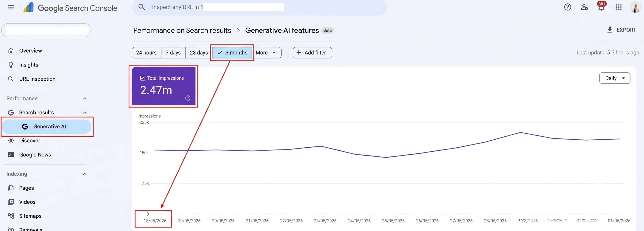This screenshot has height=231, width=644.
Task: Select the 28 days date range
Action: tap(199, 53)
